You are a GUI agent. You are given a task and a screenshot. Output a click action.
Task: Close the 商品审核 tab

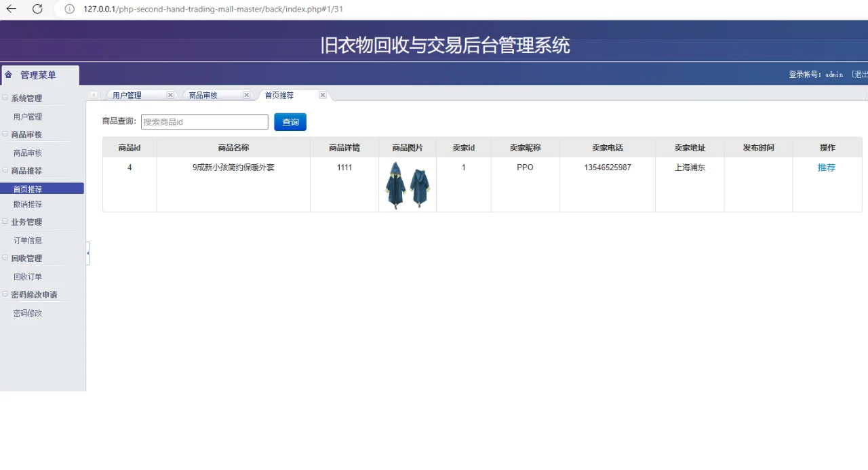tap(246, 95)
